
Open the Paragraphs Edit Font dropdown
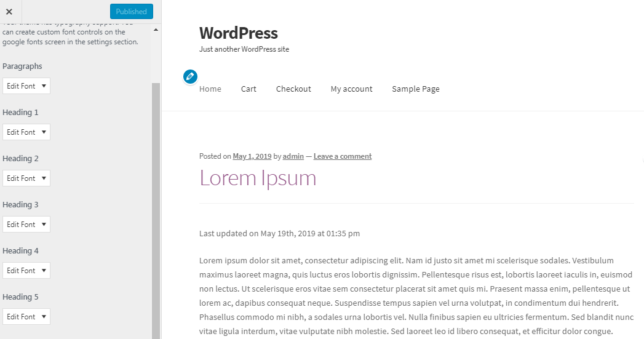[x=26, y=86]
